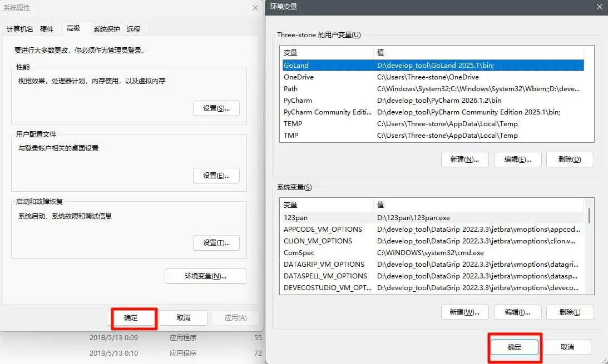
Task: Open the 远程 tab
Action: click(134, 29)
